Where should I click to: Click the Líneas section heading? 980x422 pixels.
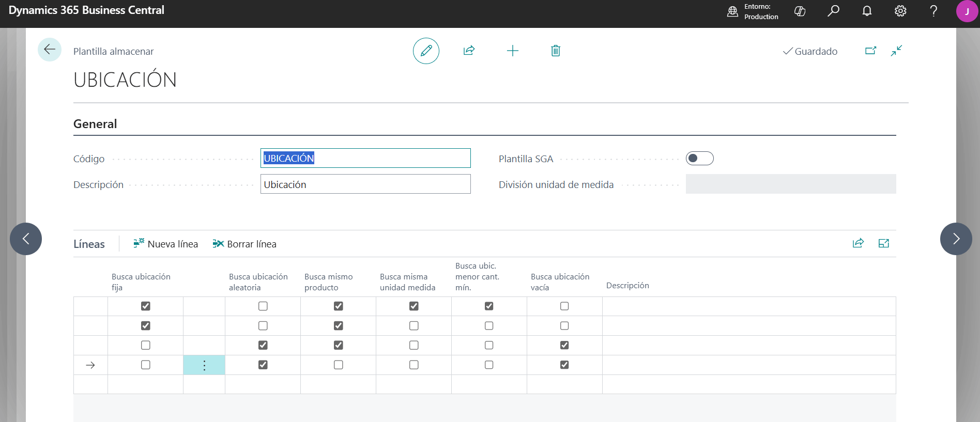[89, 244]
